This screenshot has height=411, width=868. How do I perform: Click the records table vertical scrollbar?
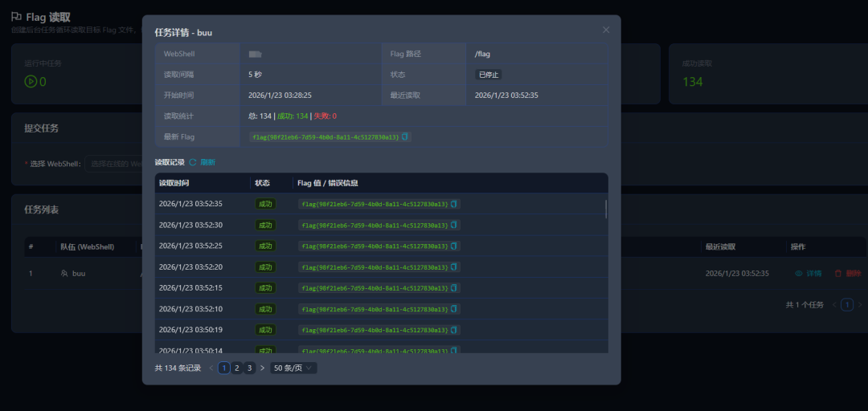click(x=606, y=209)
